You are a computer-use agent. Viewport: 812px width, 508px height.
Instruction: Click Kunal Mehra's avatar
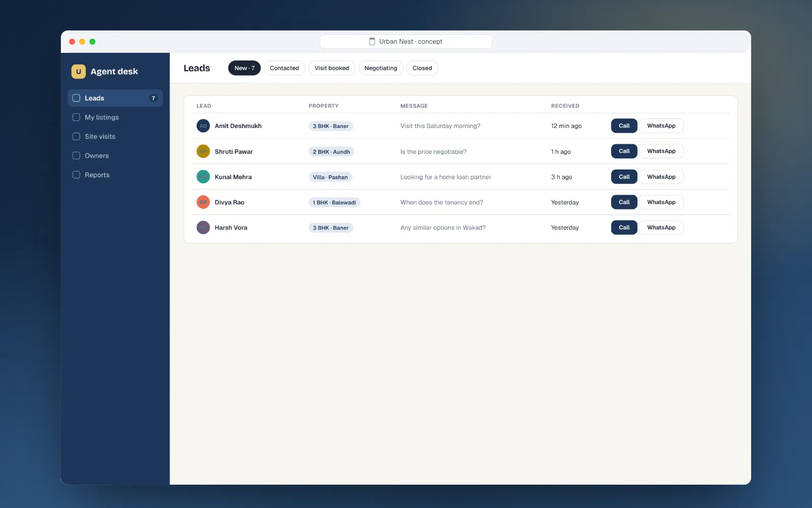203,177
